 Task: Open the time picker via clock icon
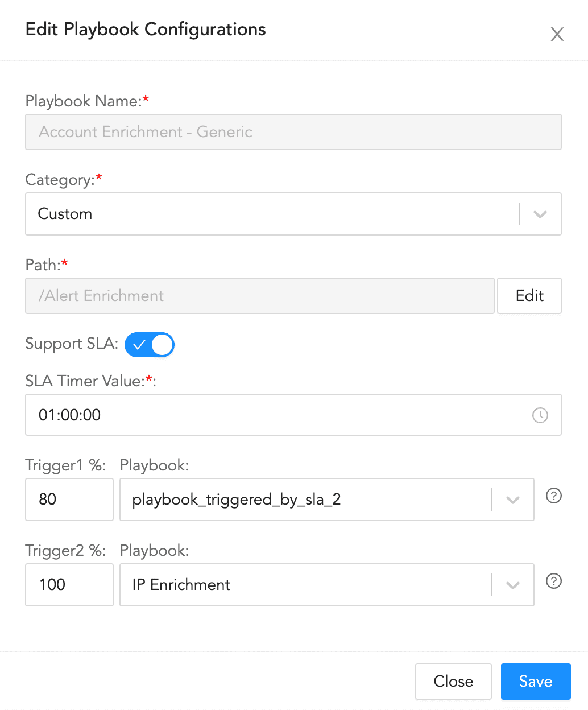[540, 415]
